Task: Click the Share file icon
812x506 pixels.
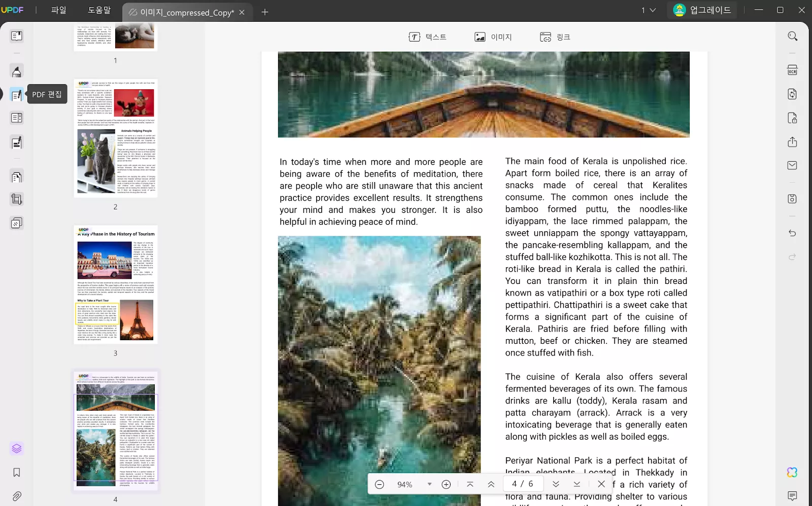Action: click(x=792, y=142)
